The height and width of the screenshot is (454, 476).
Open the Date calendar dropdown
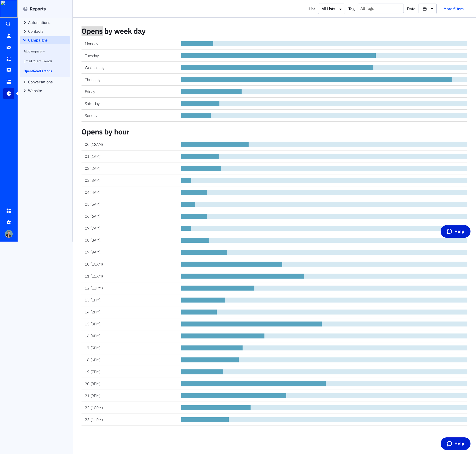pos(427,9)
